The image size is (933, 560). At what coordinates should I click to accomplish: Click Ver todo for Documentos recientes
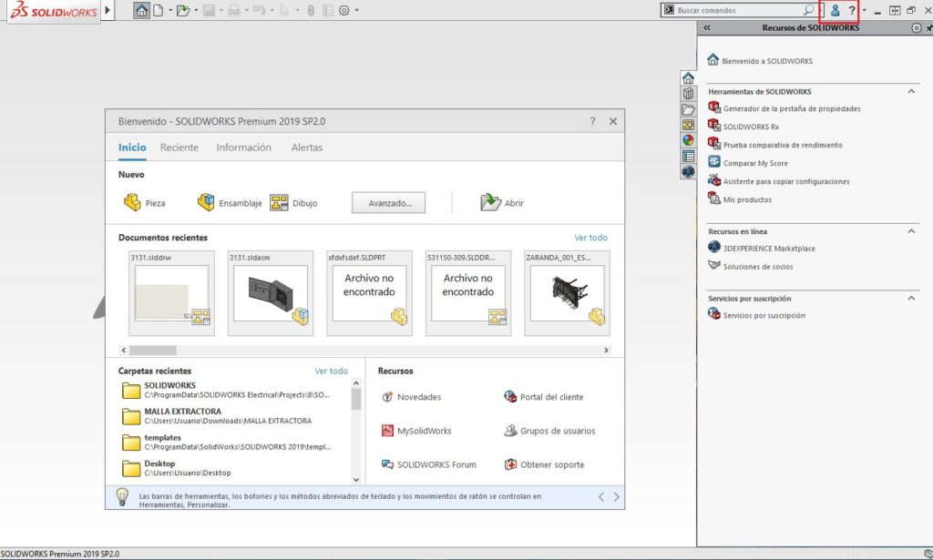click(590, 237)
